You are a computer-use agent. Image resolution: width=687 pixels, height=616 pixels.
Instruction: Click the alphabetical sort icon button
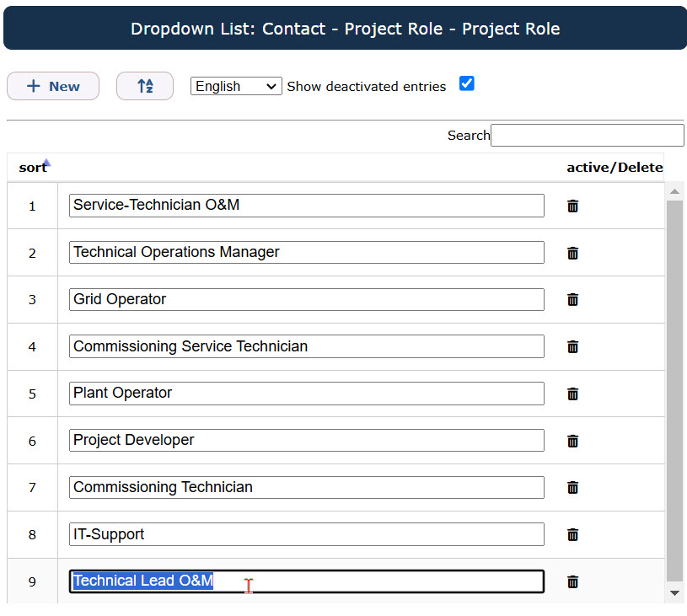coord(145,86)
